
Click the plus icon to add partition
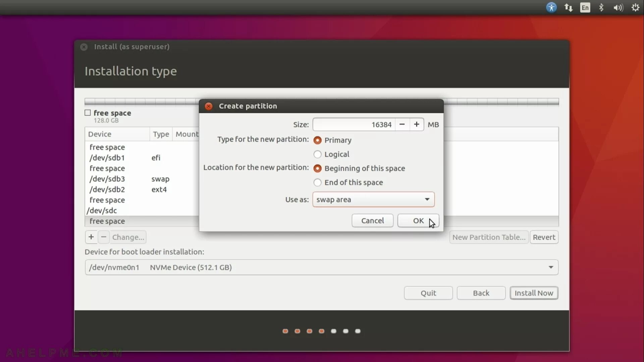[91, 237]
